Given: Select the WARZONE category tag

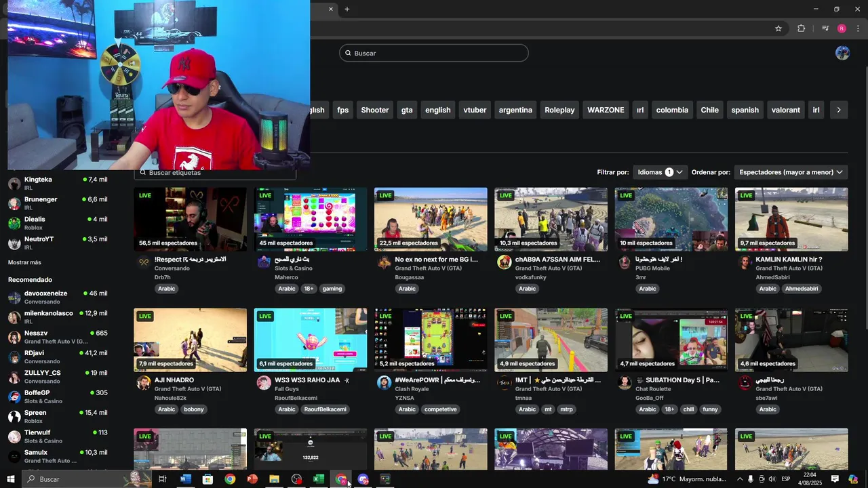Looking at the screenshot, I should [606, 110].
